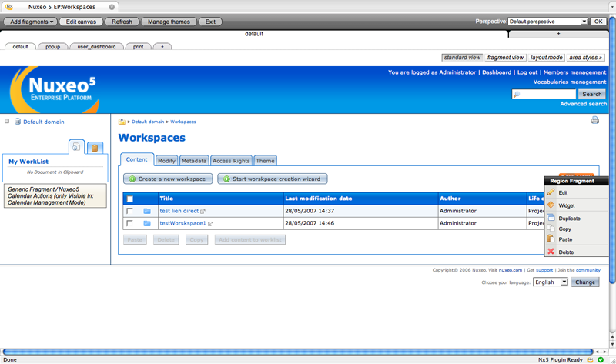Open test lien direct in new window icon
Image resolution: width=616 pixels, height=364 pixels.
pyautogui.click(x=203, y=212)
